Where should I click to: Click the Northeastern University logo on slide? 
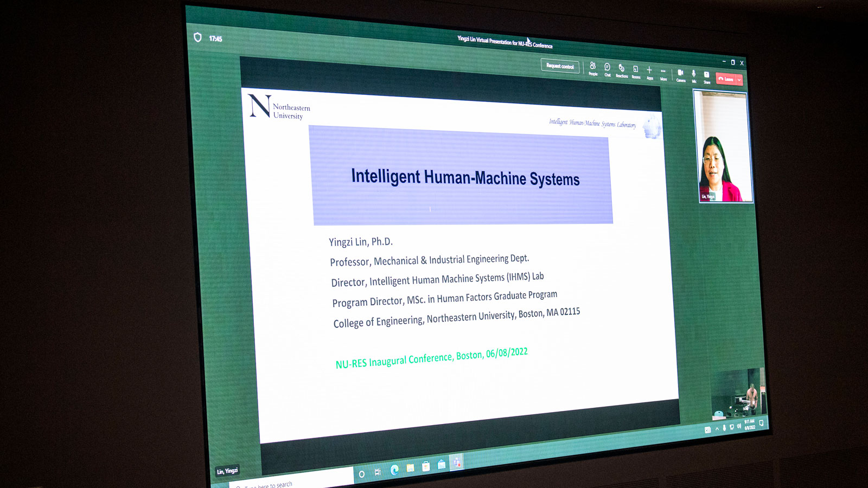279,107
